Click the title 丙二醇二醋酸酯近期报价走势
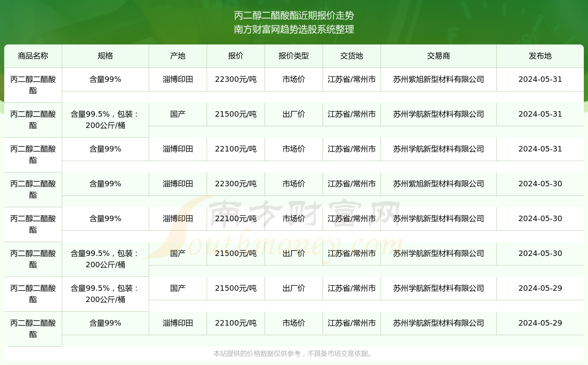 [x=294, y=16]
